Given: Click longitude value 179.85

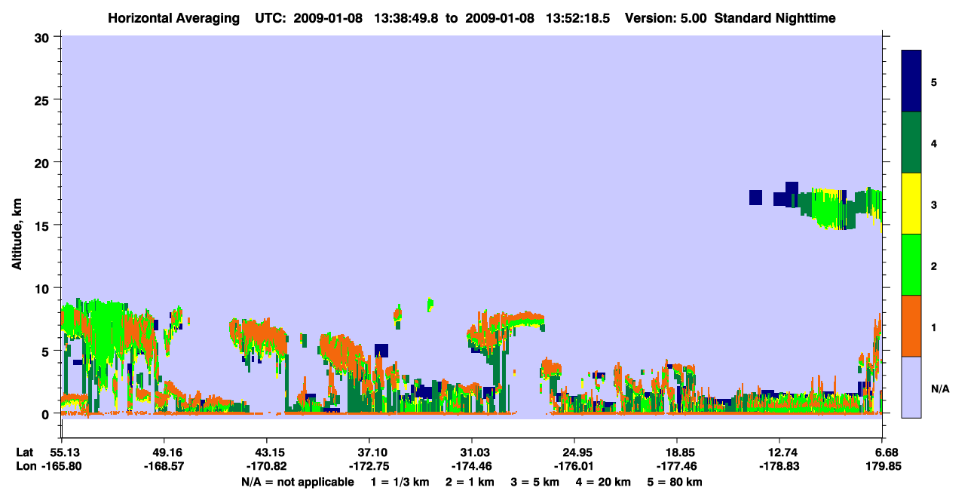Looking at the screenshot, I should coord(882,466).
